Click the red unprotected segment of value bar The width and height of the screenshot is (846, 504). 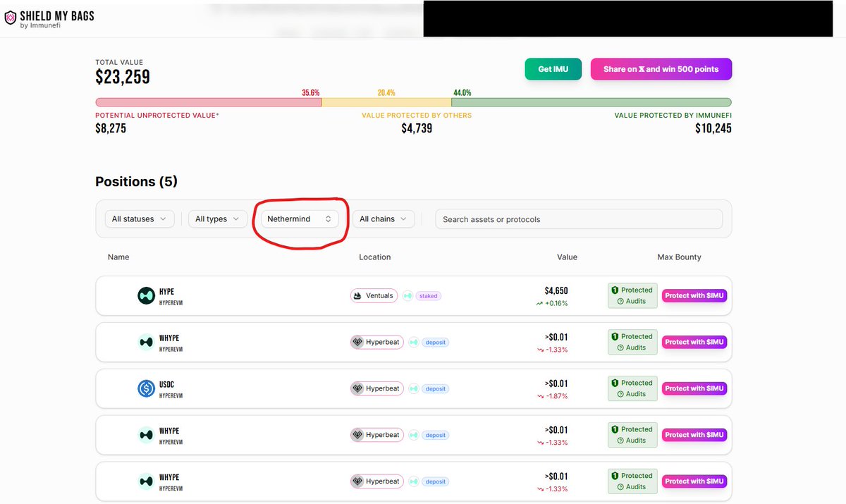tap(209, 102)
